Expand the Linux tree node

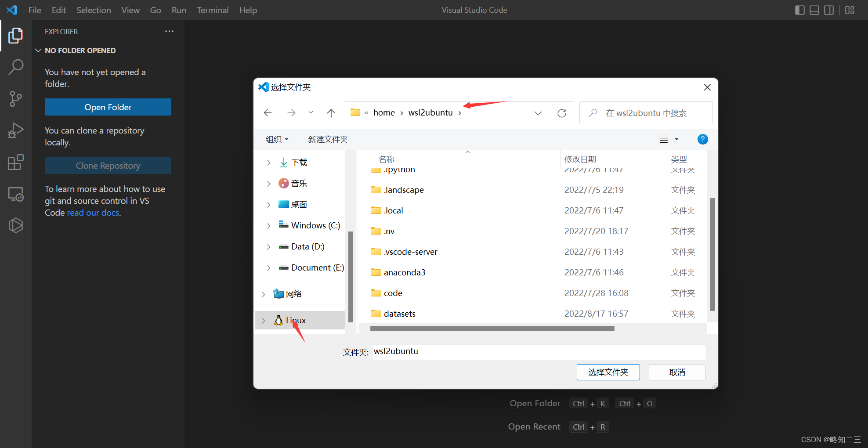click(x=263, y=321)
